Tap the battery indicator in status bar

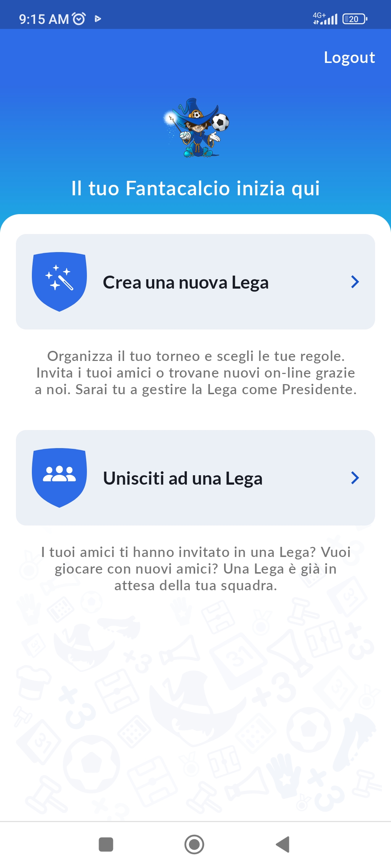click(x=355, y=19)
